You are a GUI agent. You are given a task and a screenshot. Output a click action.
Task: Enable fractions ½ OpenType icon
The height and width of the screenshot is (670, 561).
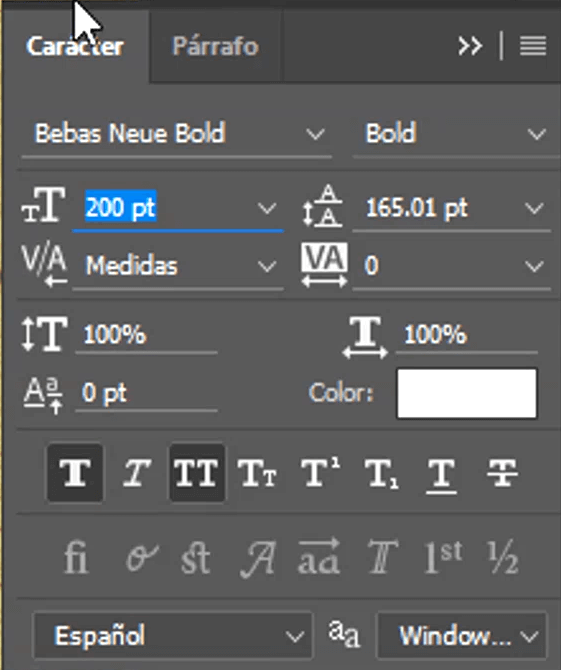point(503,557)
